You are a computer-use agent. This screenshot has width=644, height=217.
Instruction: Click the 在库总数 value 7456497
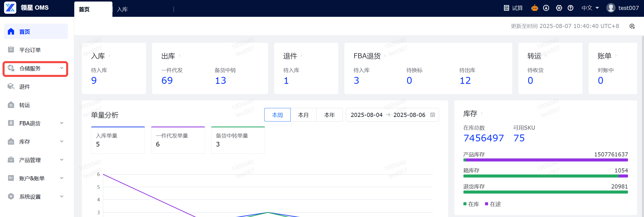pos(484,138)
